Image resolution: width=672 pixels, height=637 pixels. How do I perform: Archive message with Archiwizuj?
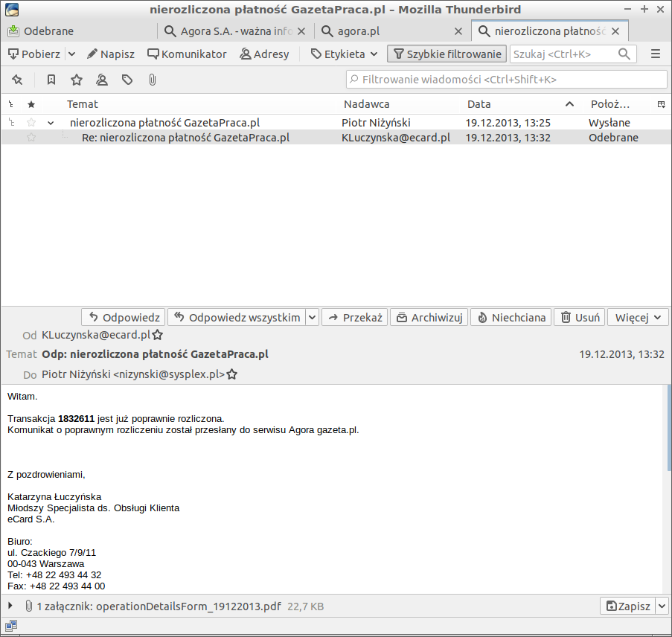coord(429,318)
